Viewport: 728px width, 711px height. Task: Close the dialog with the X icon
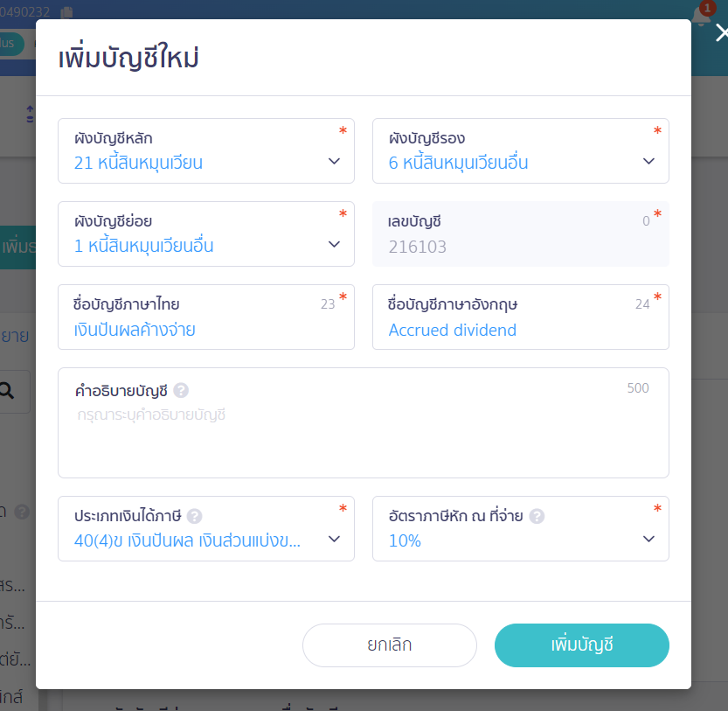[722, 33]
